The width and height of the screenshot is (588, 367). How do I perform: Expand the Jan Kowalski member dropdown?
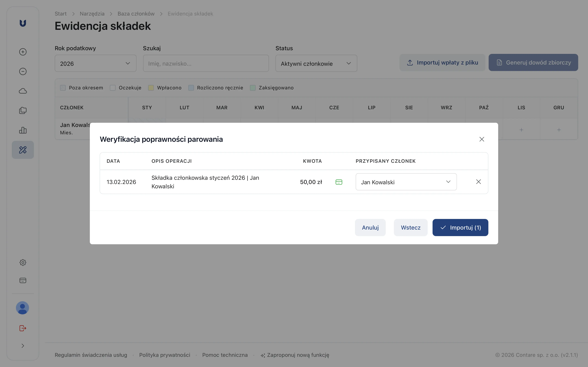tap(406, 182)
